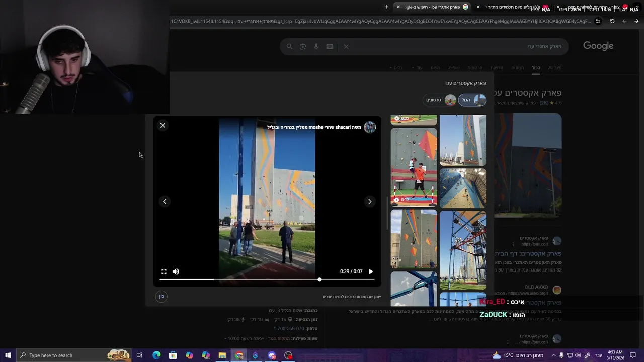The width and height of the screenshot is (644, 362).
Task: Switch to the תמונות search tab
Action: pos(517,68)
